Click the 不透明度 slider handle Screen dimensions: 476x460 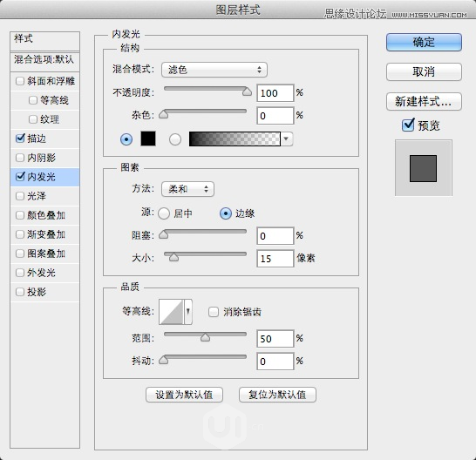pos(247,91)
